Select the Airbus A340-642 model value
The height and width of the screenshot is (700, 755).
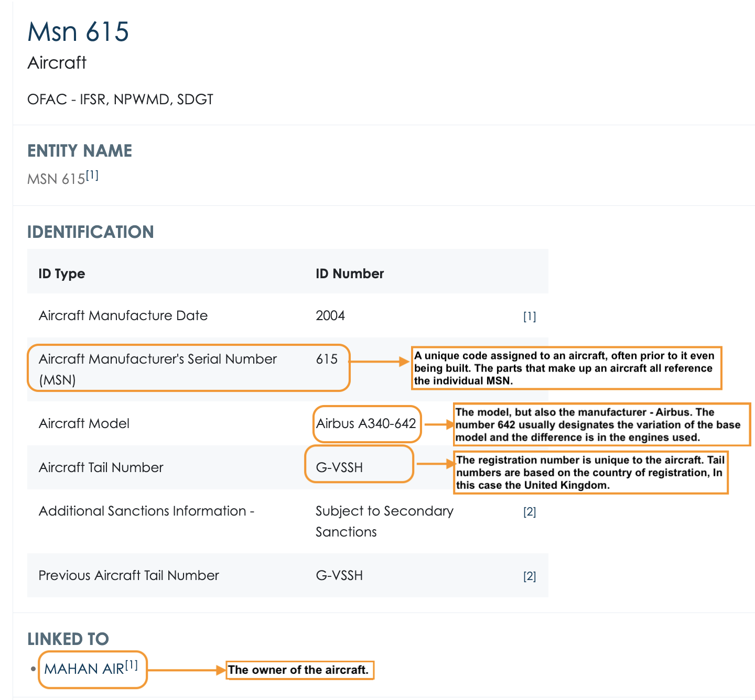(366, 423)
